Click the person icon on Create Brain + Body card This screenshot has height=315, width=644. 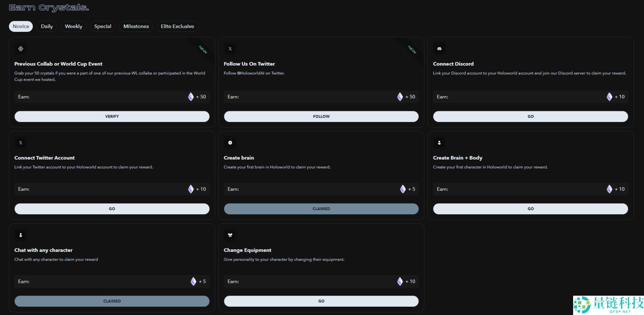[439, 143]
